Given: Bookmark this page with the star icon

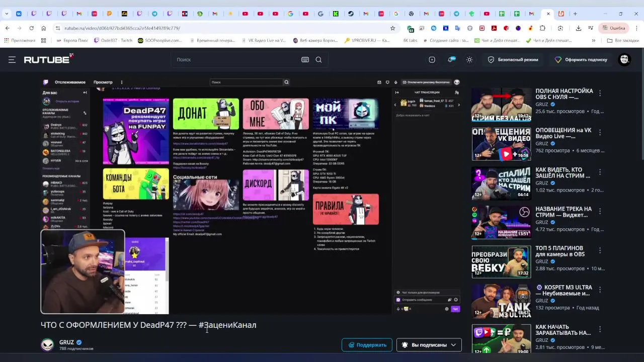Looking at the screenshot, I should click(393, 28).
